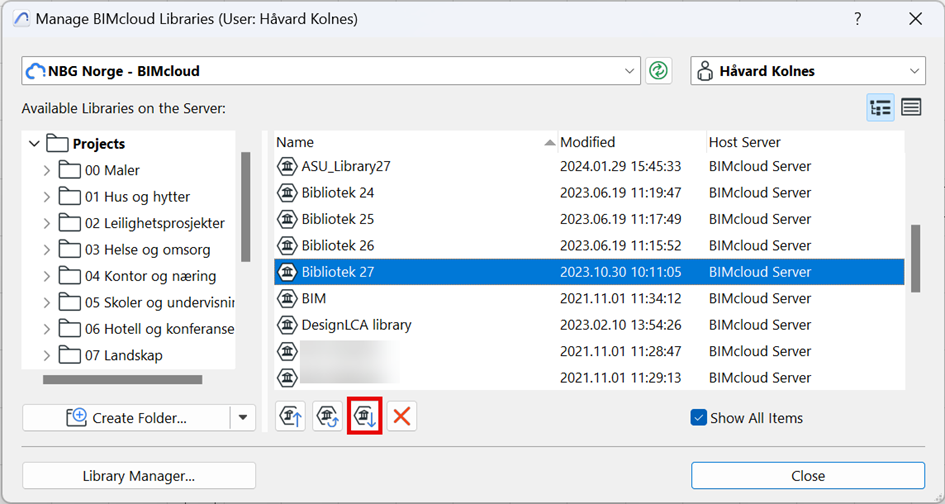Screen dimensions: 945x504
Task: Click the help question mark icon
Action: 858,19
